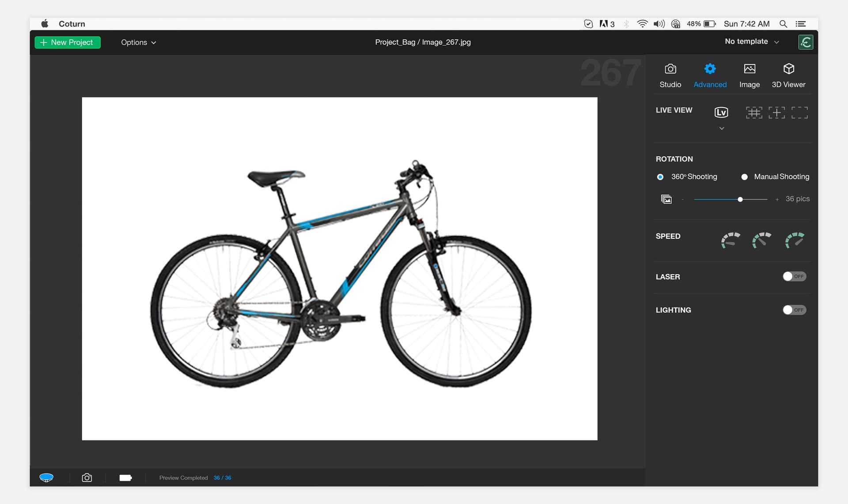Select 360° Shooting radio button
848x504 pixels.
click(660, 177)
